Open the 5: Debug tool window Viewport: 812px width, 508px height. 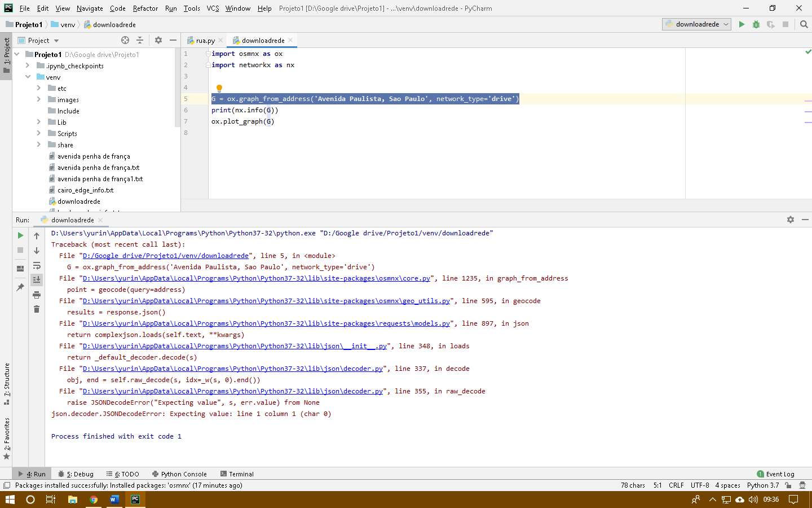pyautogui.click(x=76, y=474)
